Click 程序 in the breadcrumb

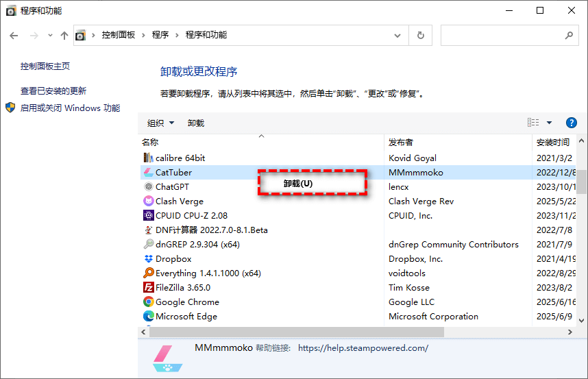(x=160, y=35)
